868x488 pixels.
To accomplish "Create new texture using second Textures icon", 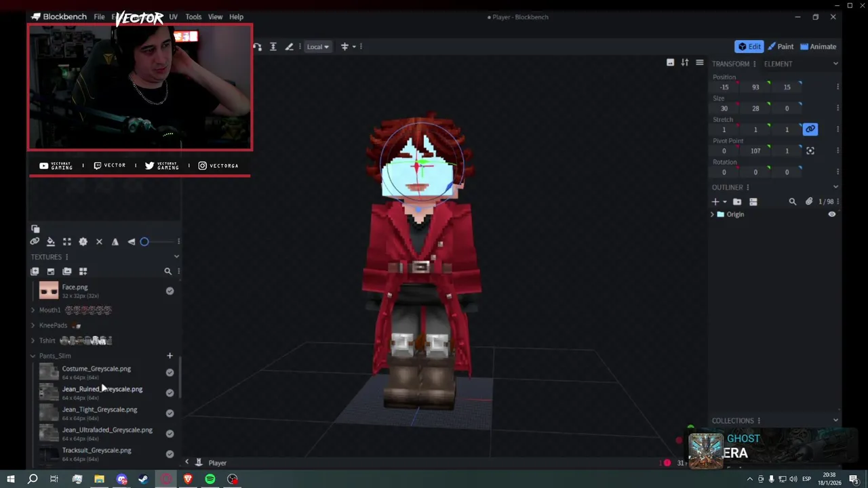I will pyautogui.click(x=51, y=271).
